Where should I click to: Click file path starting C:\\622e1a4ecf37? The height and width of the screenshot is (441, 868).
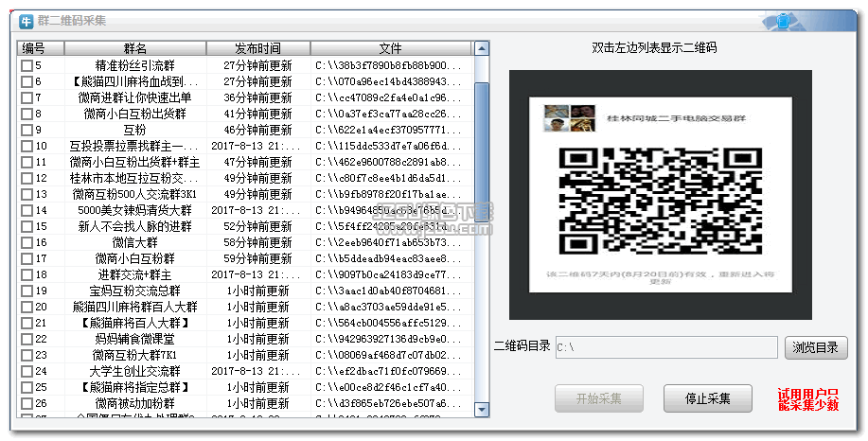tap(389, 130)
